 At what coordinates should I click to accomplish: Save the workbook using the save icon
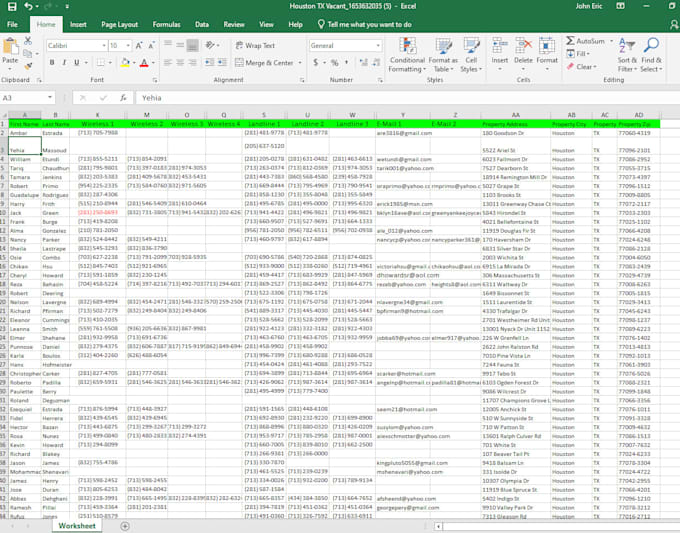(12, 7)
